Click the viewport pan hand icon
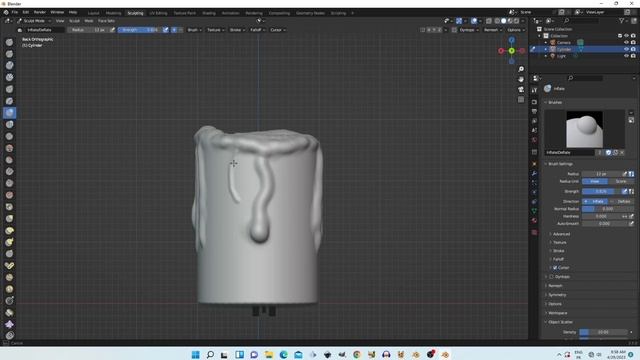This screenshot has height=360, width=640. click(521, 79)
